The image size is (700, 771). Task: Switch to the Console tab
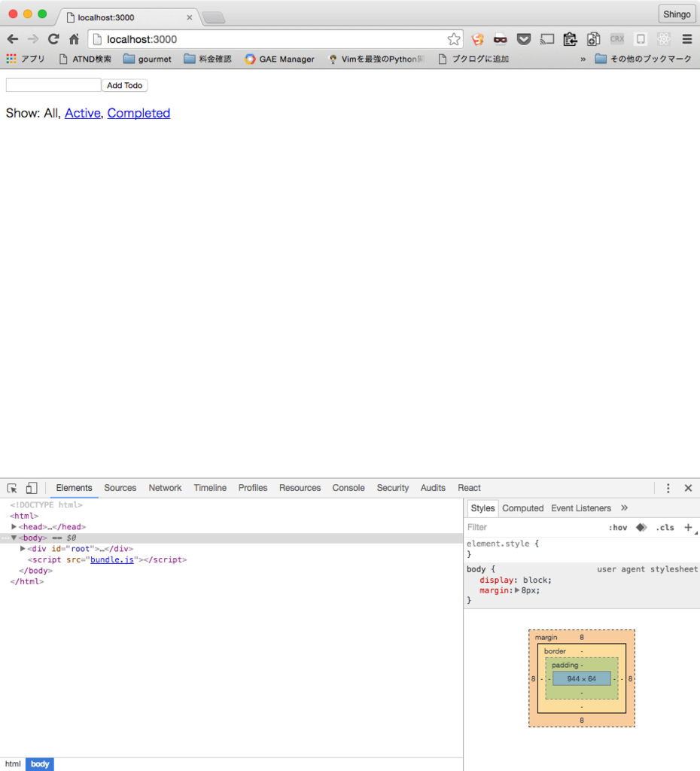click(348, 488)
